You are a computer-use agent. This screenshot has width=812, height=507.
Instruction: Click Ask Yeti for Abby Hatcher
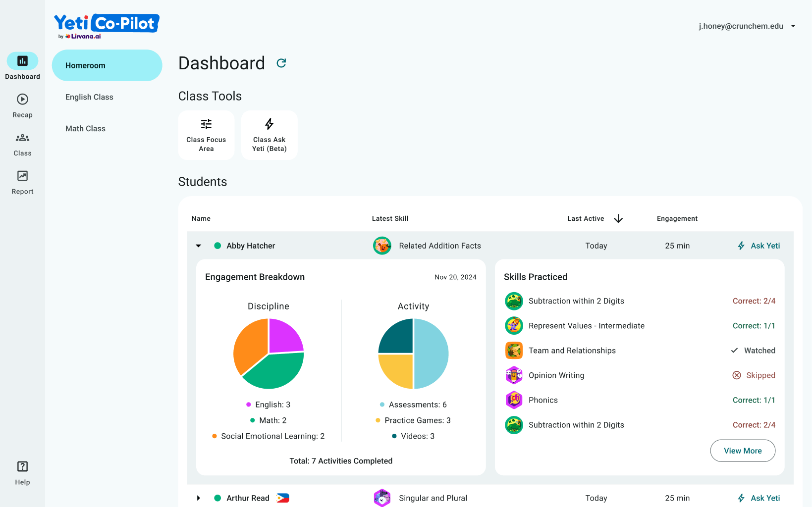point(758,246)
